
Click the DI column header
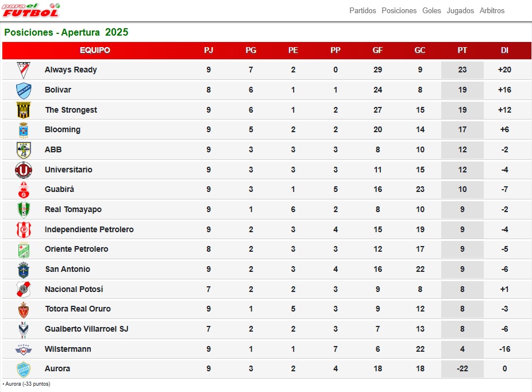[504, 50]
